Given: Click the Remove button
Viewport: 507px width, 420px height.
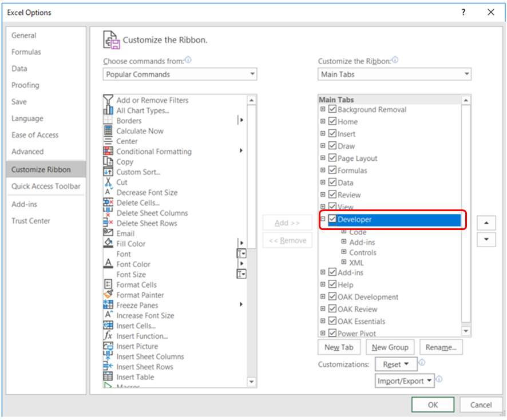Looking at the screenshot, I should 287,240.
